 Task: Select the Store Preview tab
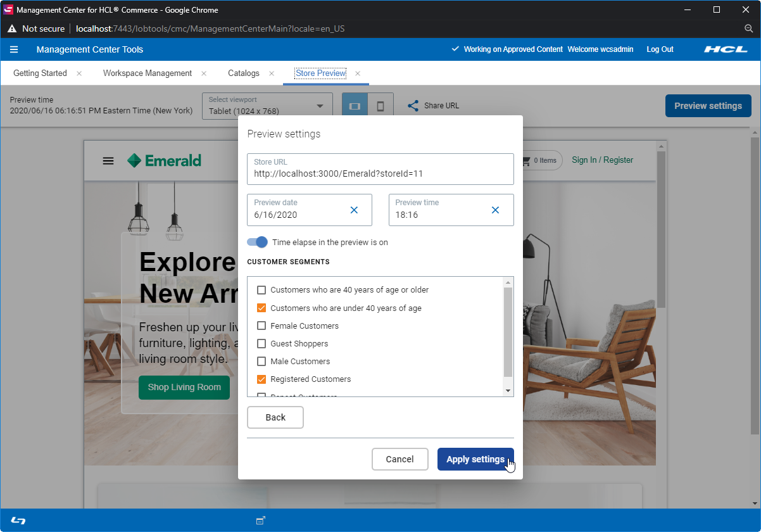321,73
